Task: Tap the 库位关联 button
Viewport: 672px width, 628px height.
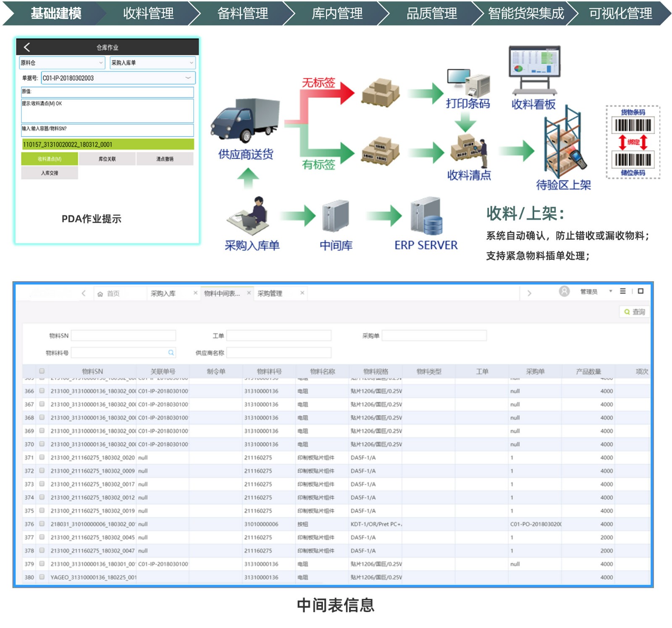Action: pos(107,159)
